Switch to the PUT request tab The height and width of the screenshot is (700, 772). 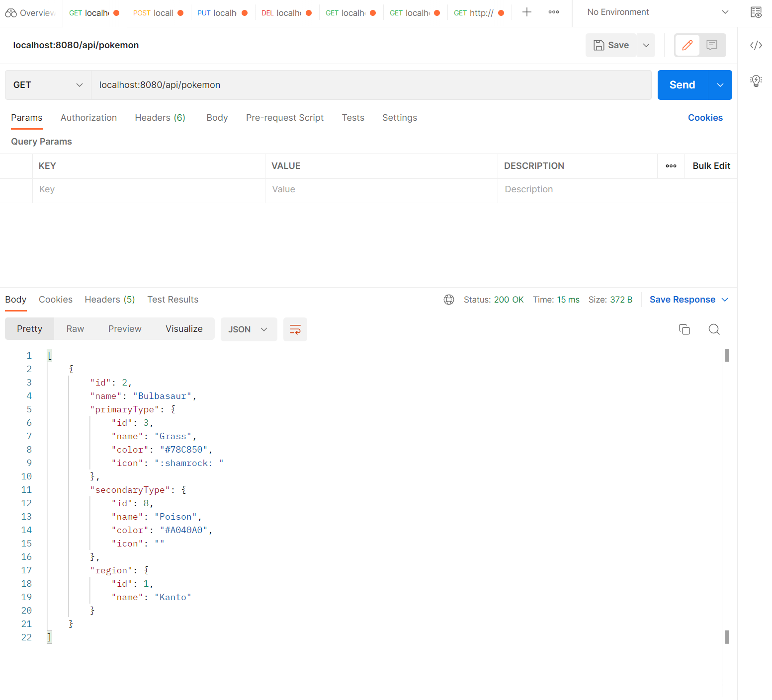point(223,13)
